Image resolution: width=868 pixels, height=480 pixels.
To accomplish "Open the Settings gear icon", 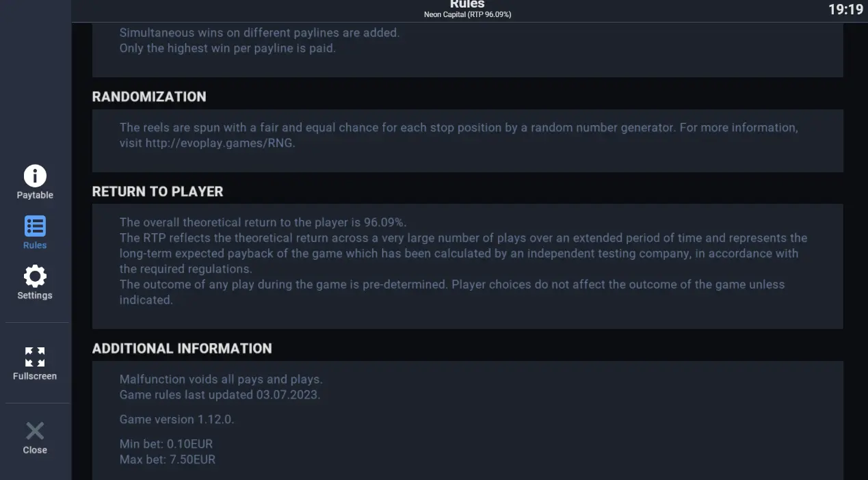I will tap(35, 276).
